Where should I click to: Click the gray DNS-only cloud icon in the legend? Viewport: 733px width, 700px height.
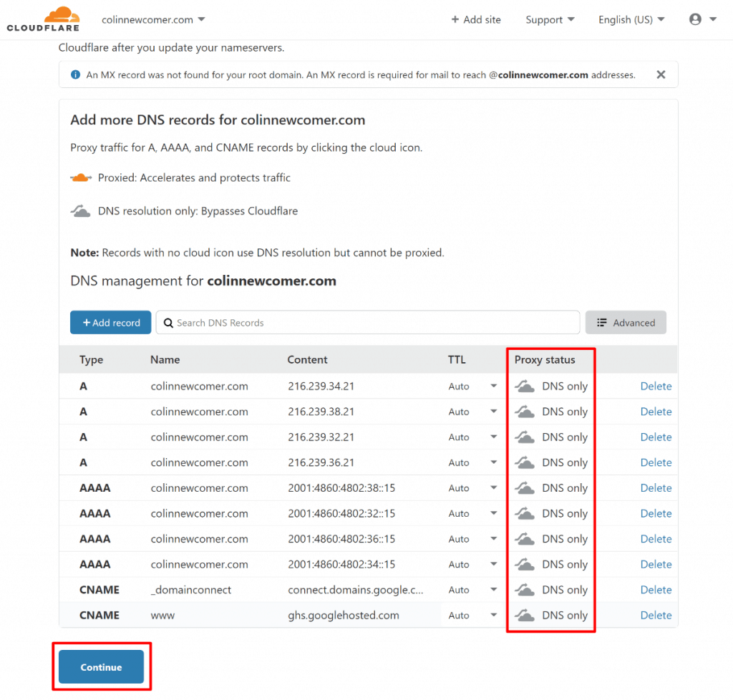click(x=80, y=210)
